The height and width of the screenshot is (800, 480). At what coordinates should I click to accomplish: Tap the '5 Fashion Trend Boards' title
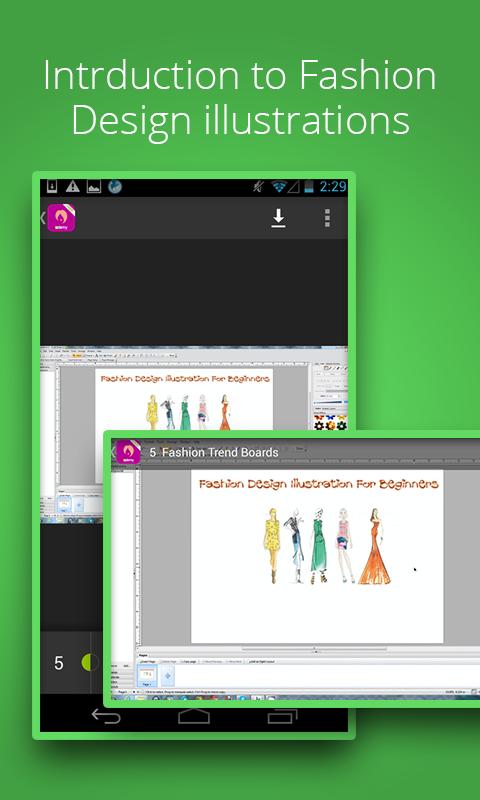214,452
